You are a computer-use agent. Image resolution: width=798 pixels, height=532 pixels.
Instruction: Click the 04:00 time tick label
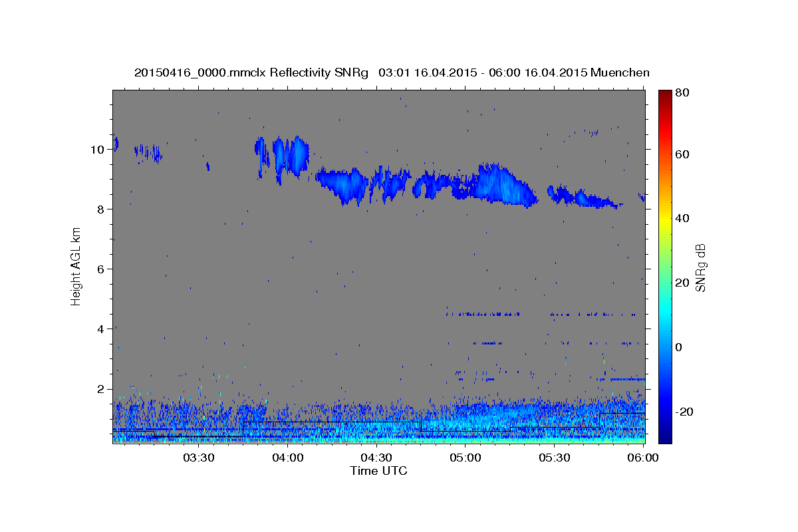(287, 458)
